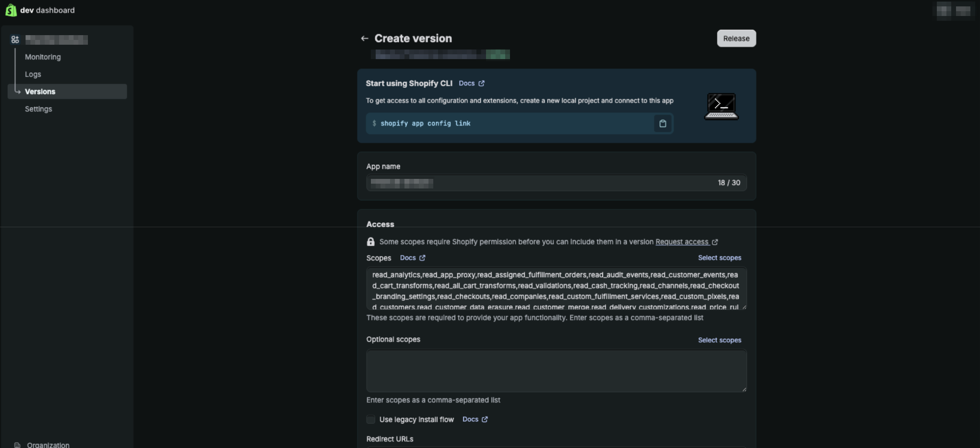Open Organization in the sidebar

point(48,445)
